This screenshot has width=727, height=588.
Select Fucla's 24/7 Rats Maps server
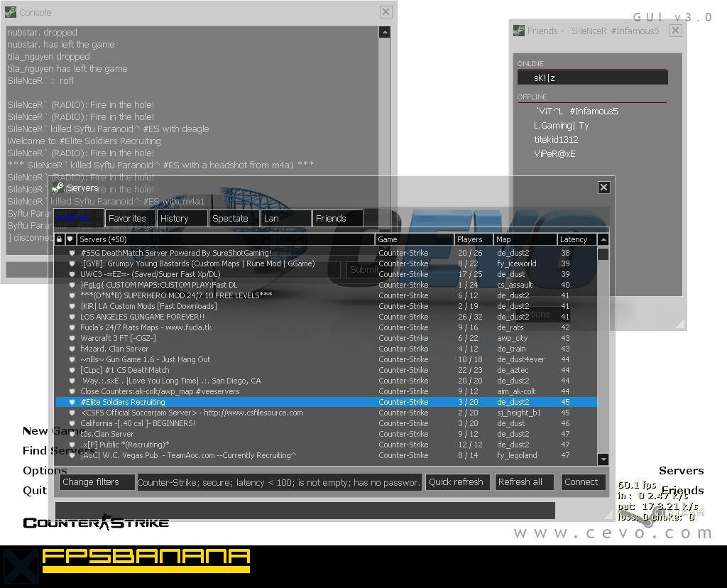[327, 327]
